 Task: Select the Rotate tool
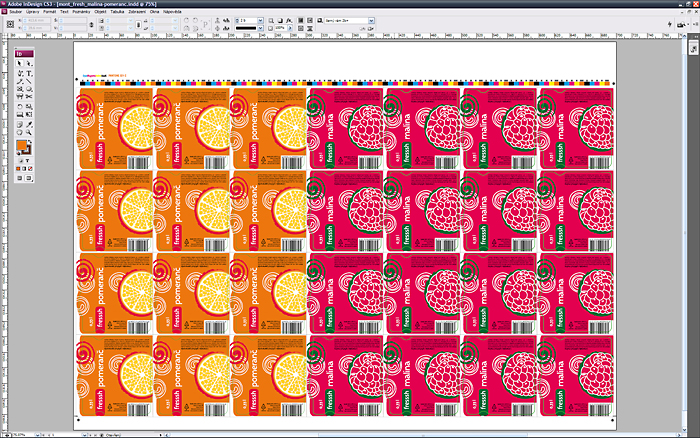coord(20,107)
